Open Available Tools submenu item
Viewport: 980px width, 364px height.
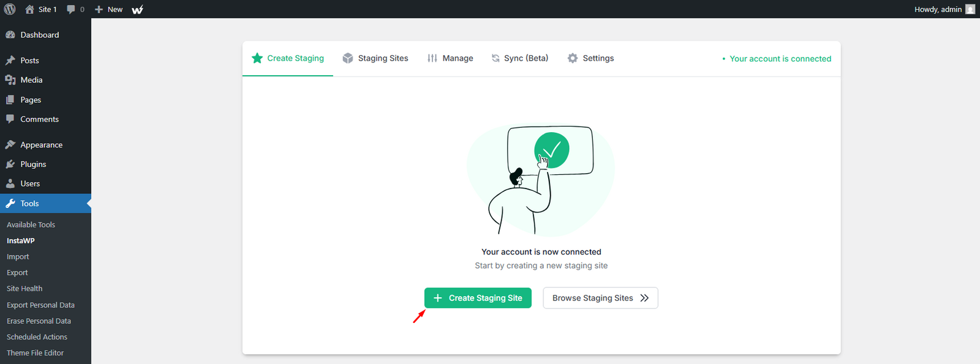(31, 225)
